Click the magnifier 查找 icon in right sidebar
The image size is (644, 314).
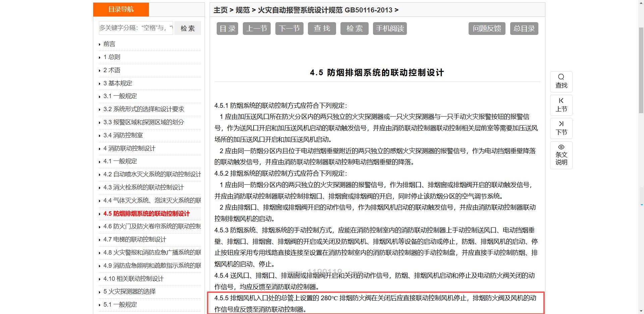click(x=561, y=77)
